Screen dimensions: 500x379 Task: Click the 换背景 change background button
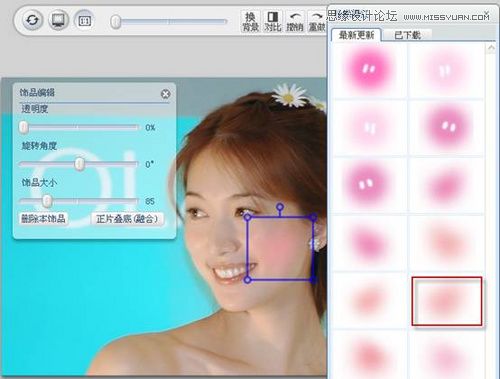coord(250,22)
